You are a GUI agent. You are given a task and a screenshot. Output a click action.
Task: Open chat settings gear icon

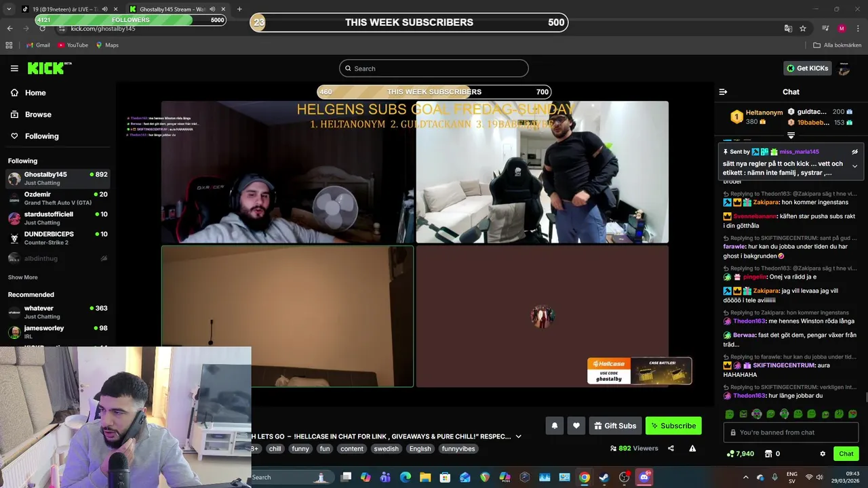point(823,453)
